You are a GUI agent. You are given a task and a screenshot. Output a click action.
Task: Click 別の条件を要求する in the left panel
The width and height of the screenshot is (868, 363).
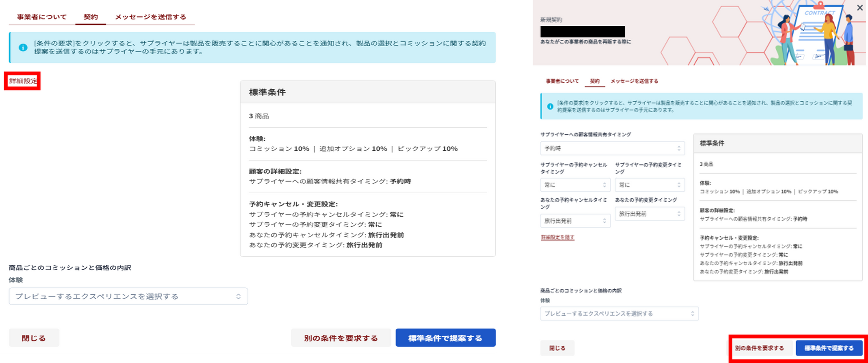click(341, 338)
